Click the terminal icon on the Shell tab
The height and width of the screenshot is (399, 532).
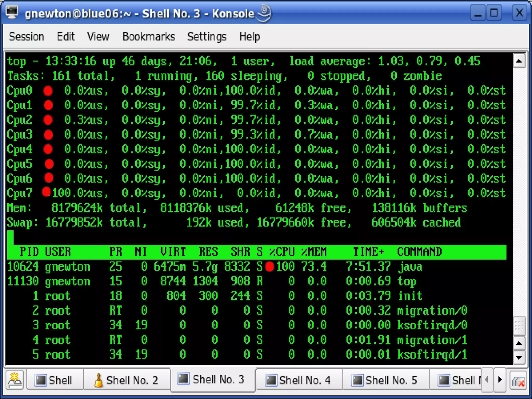(41, 380)
